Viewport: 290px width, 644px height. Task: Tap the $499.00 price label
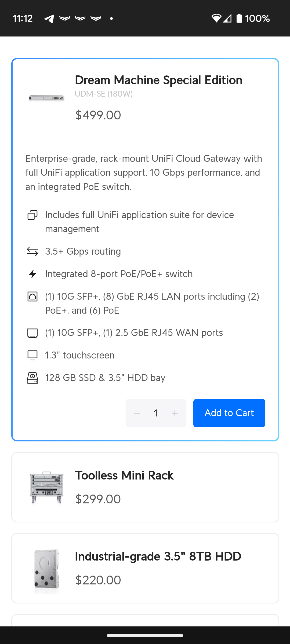pos(98,115)
